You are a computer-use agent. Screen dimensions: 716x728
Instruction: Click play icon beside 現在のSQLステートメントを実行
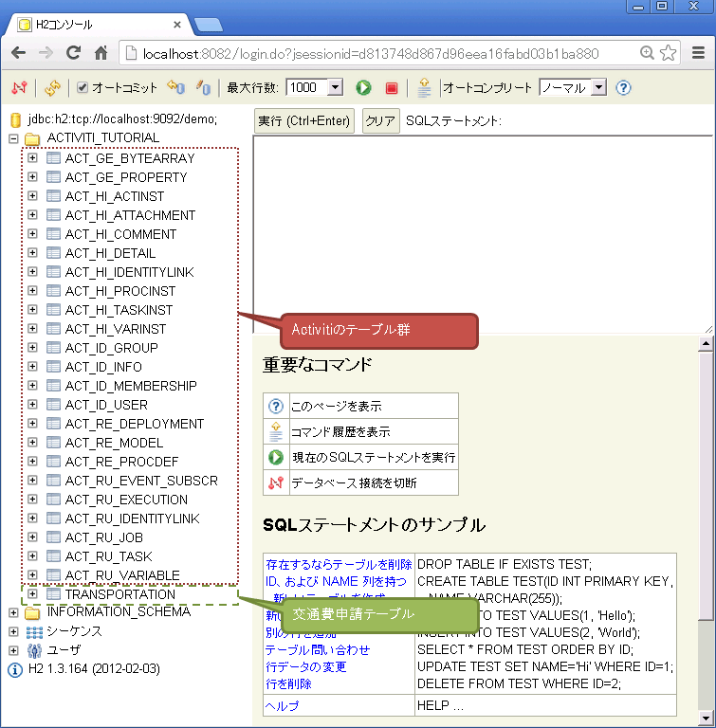276,457
